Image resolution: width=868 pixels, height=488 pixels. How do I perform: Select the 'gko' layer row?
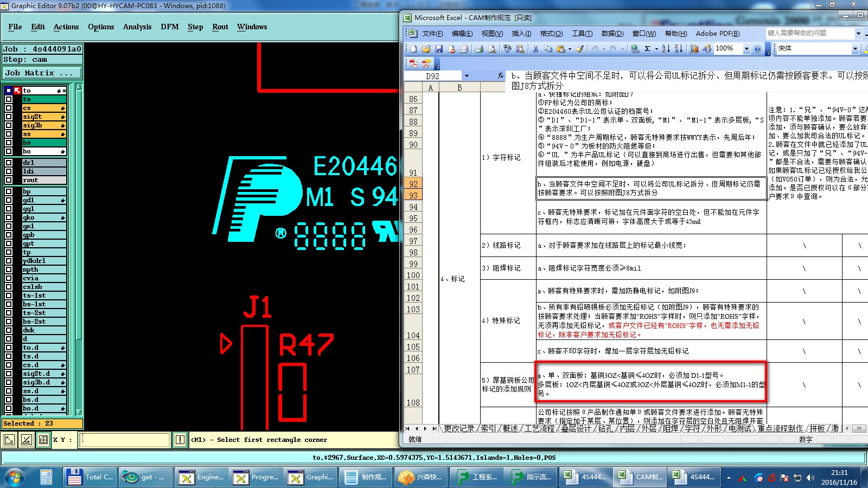pyautogui.click(x=44, y=217)
